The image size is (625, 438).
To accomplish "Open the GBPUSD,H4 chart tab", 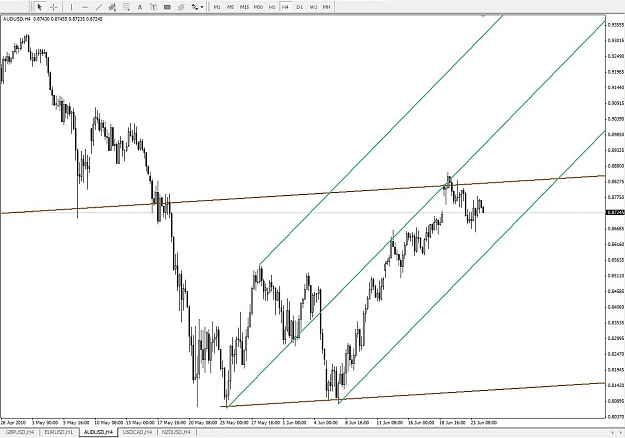I will click(x=20, y=432).
